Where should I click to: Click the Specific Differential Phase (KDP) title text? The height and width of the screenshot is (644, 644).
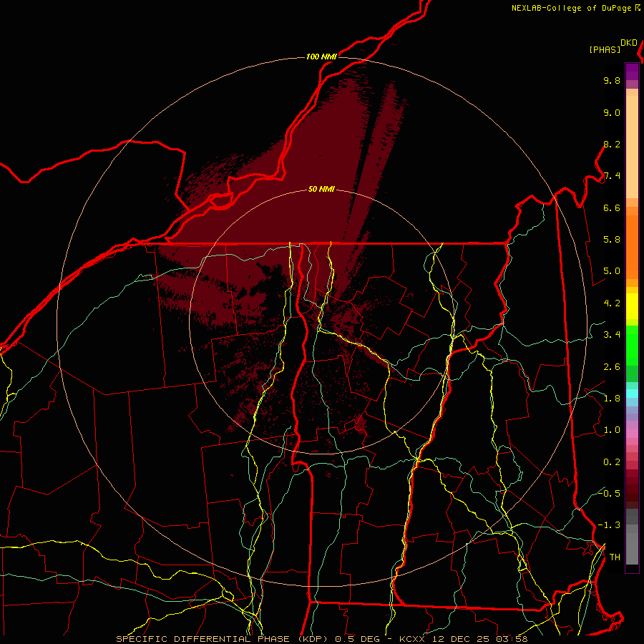[224, 639]
